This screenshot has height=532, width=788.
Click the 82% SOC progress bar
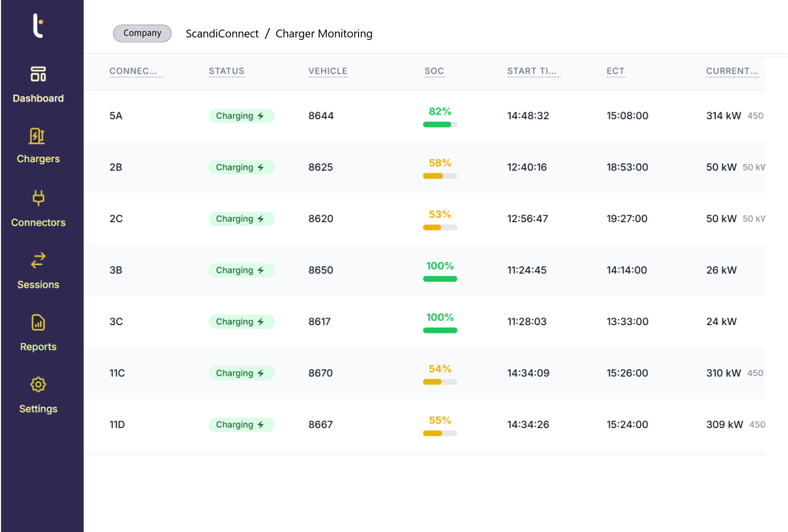[440, 125]
